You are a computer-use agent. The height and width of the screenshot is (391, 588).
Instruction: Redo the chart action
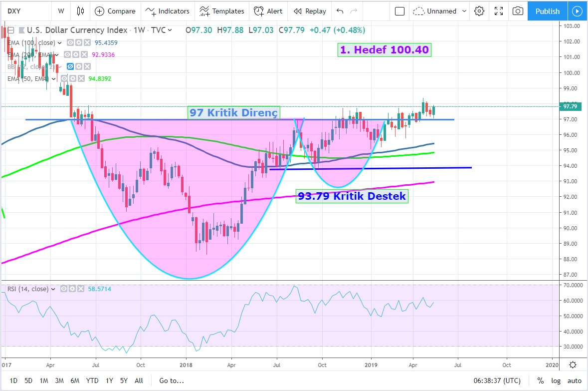click(x=354, y=11)
